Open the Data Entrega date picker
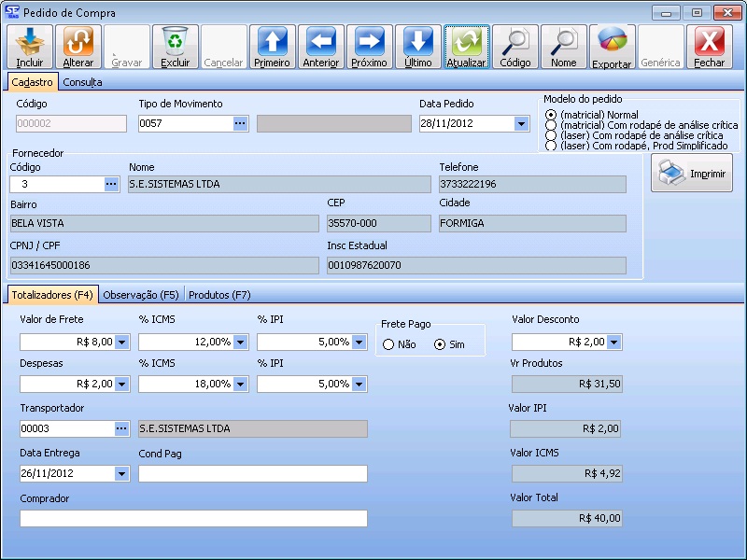This screenshot has width=747, height=560. pos(121,474)
